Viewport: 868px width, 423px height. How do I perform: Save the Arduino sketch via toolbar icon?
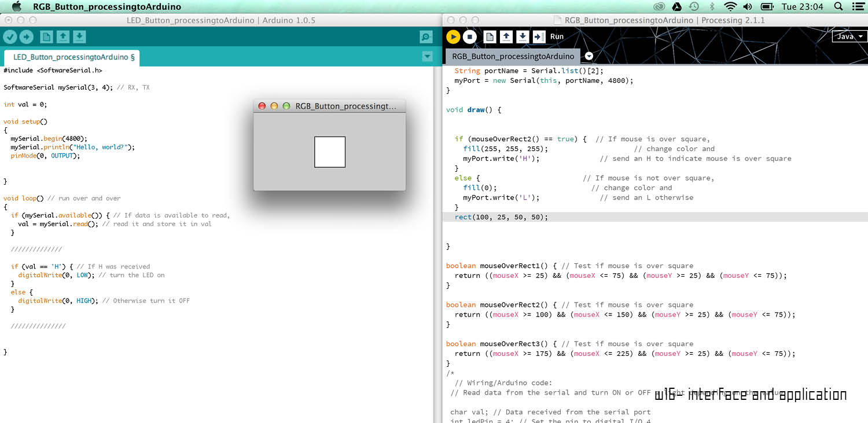pyautogui.click(x=80, y=37)
